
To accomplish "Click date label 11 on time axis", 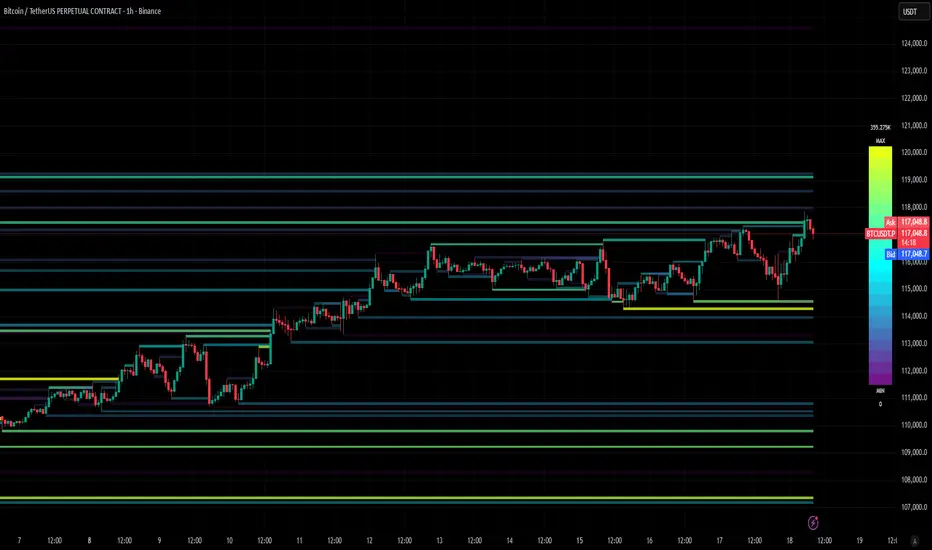I will 300,540.
